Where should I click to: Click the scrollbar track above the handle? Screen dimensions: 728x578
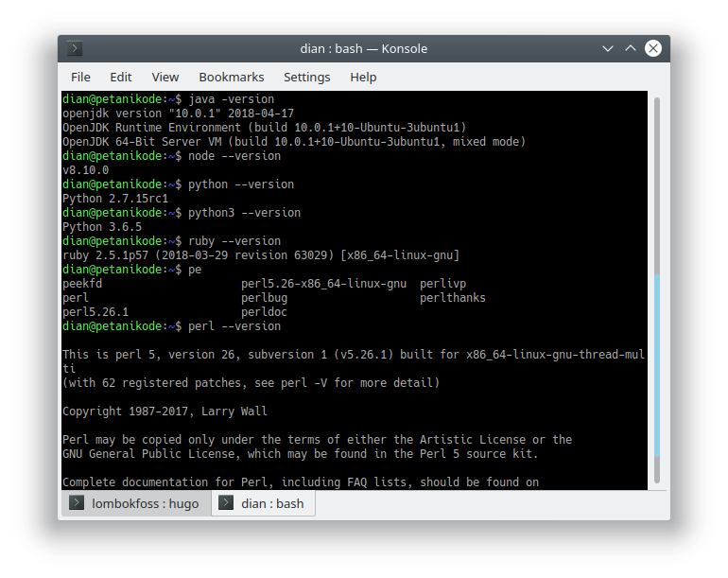656,185
